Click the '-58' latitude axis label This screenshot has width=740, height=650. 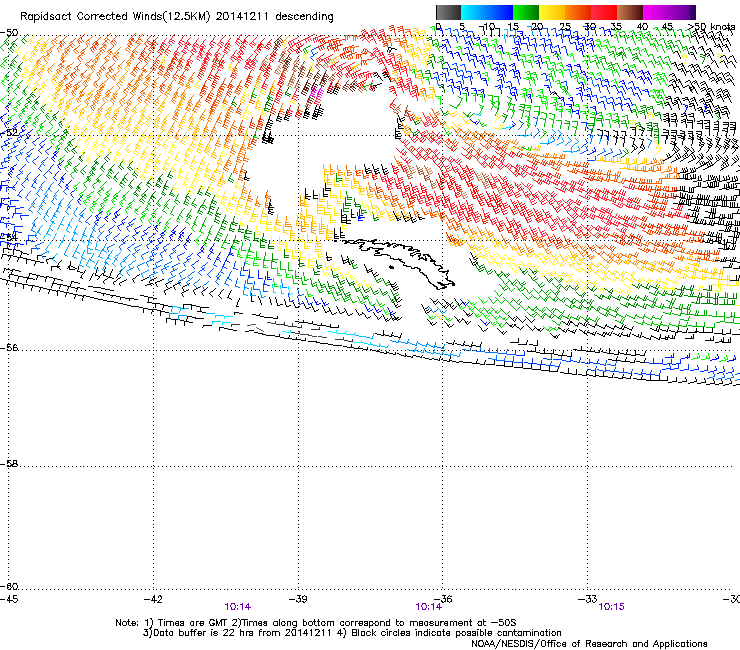tap(9, 464)
